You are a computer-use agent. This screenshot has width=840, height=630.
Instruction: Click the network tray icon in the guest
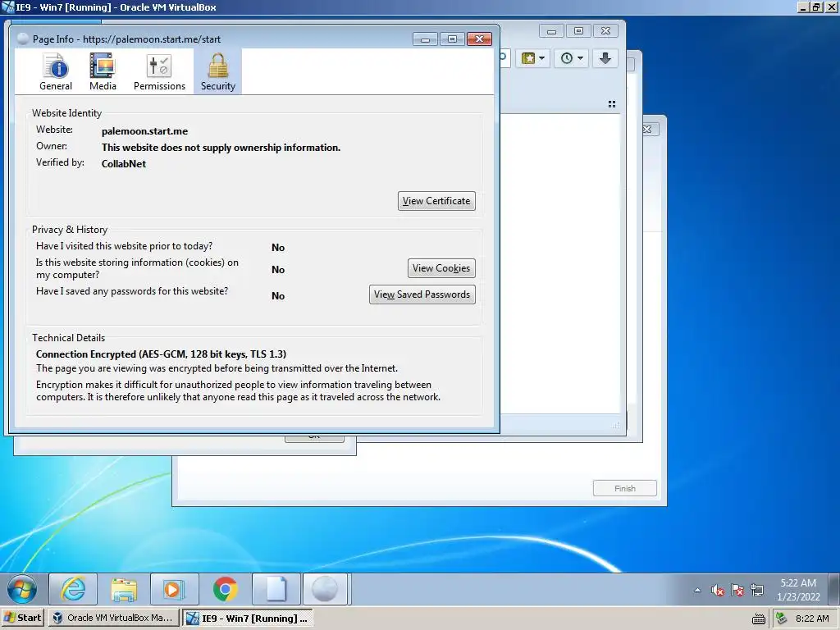(x=757, y=591)
